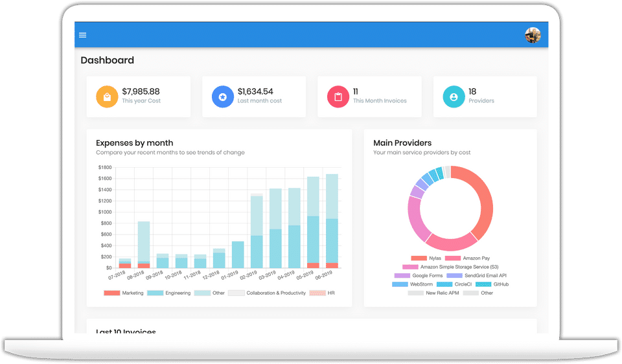This screenshot has height=364, width=622.
Task: Click the 03-2019 x-axis label
Action: (267, 275)
